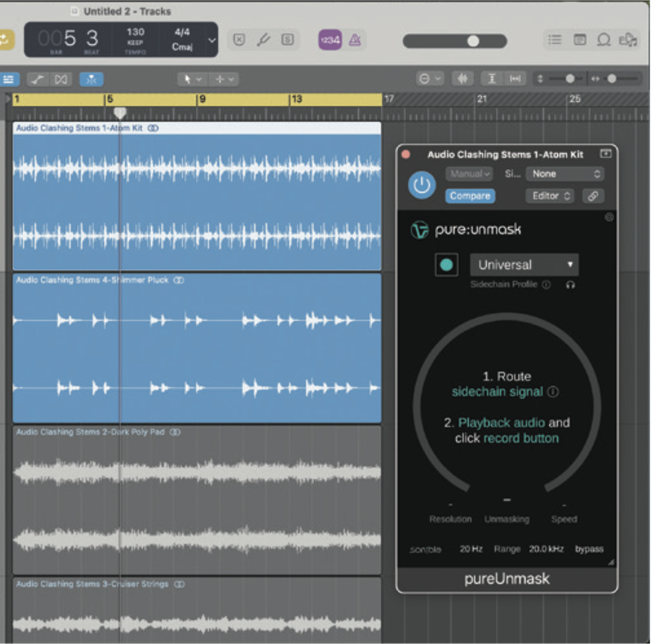651x644 pixels.
Task: Open the Loop Browser icon
Action: (x=603, y=40)
